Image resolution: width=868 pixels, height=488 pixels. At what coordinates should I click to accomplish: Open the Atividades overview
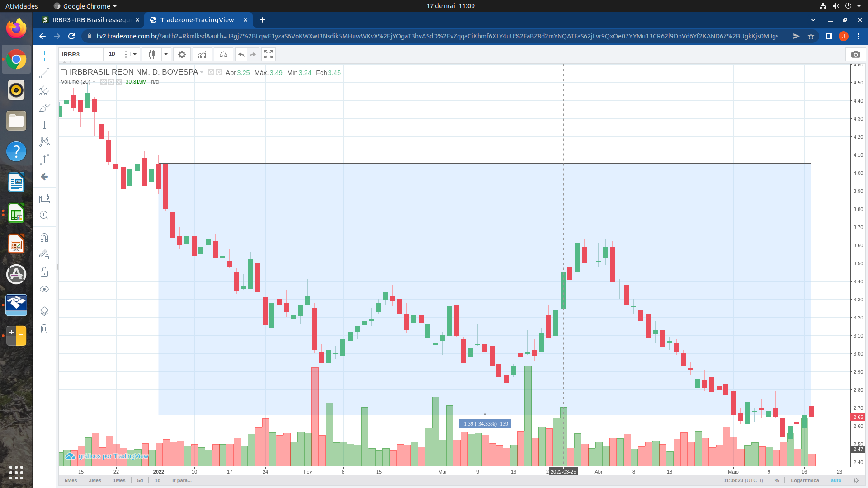(x=21, y=6)
